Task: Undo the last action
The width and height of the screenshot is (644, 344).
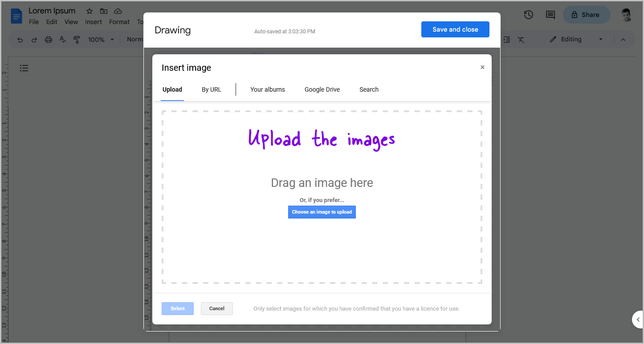Action: click(20, 39)
